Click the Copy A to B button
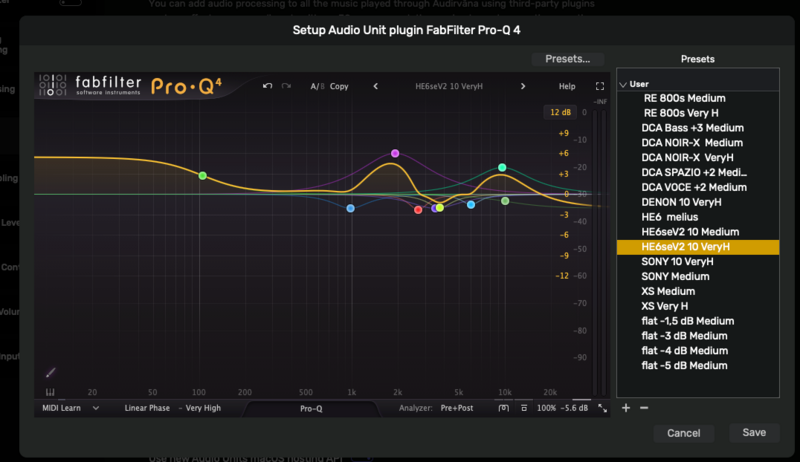The width and height of the screenshot is (800, 462). pos(339,86)
